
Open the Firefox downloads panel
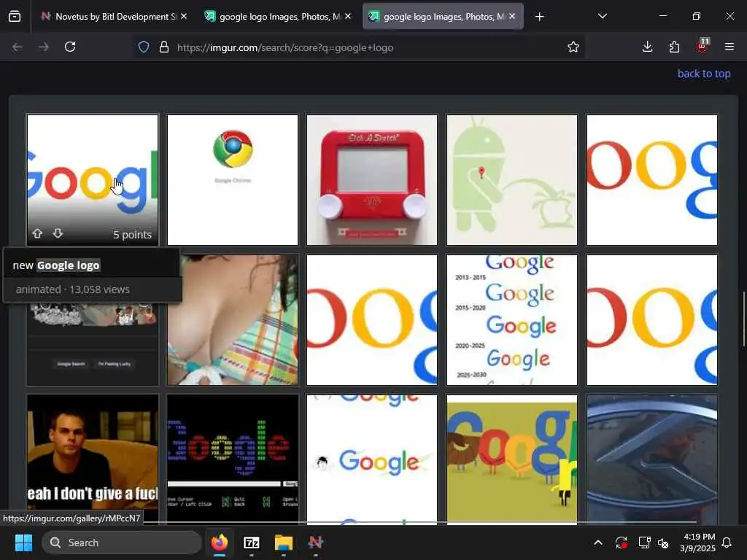pos(648,47)
